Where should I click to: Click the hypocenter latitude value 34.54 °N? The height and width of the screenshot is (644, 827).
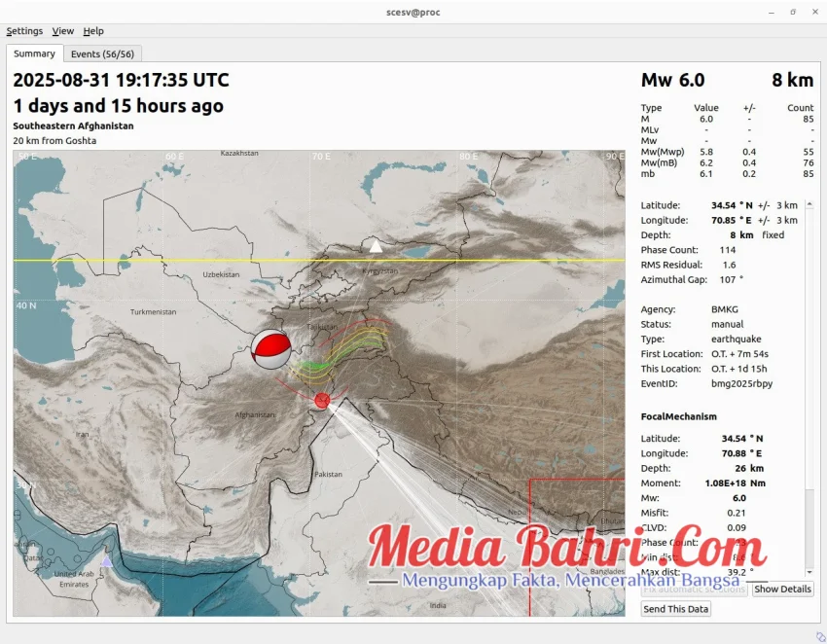tap(732, 205)
